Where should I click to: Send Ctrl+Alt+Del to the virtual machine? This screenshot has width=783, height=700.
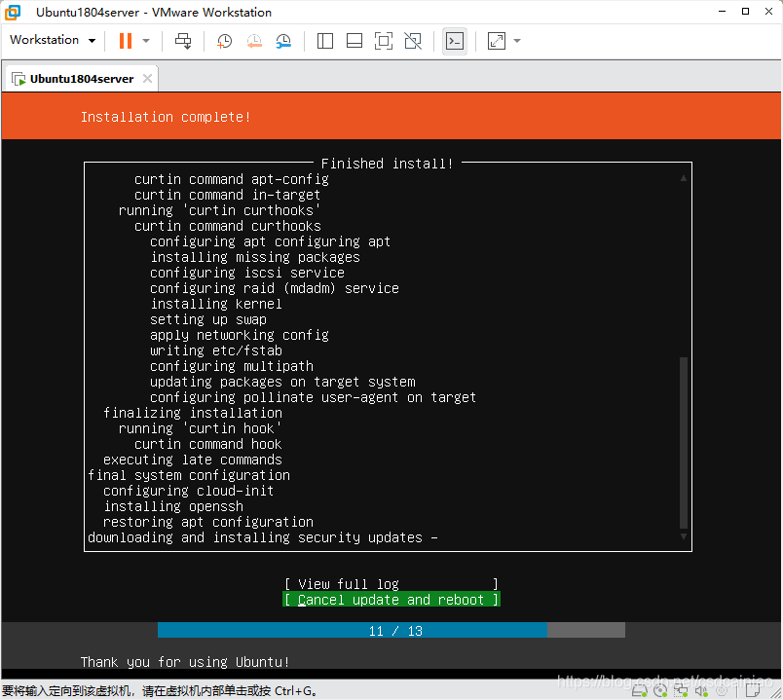click(183, 41)
